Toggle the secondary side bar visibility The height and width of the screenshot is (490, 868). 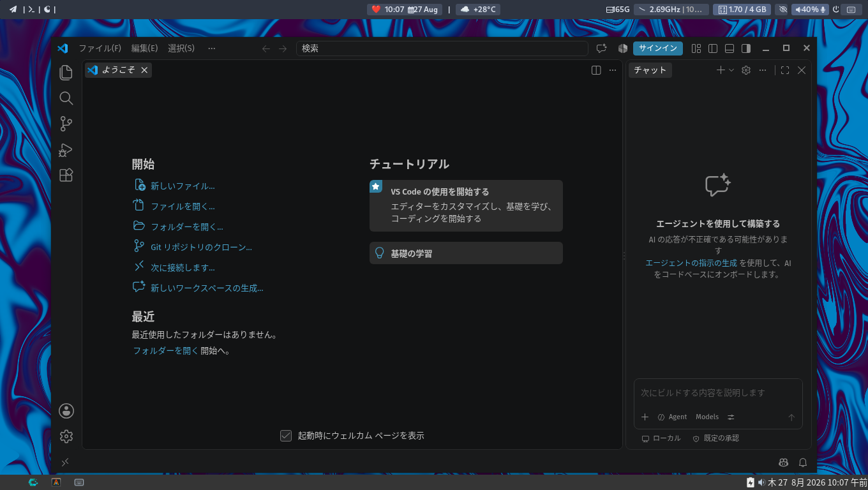click(x=746, y=48)
